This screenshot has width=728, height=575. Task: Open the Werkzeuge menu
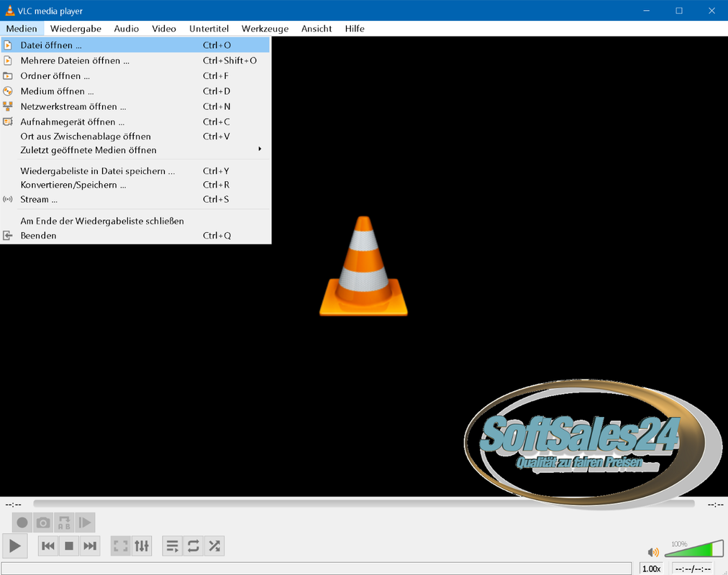(265, 28)
